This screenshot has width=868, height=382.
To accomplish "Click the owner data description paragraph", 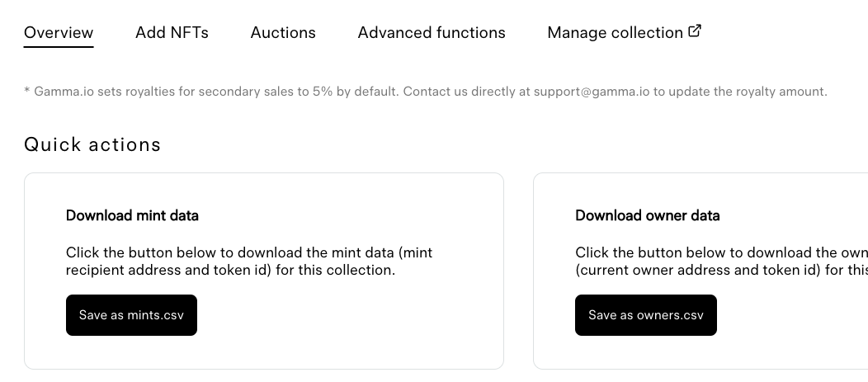I will pos(721,262).
